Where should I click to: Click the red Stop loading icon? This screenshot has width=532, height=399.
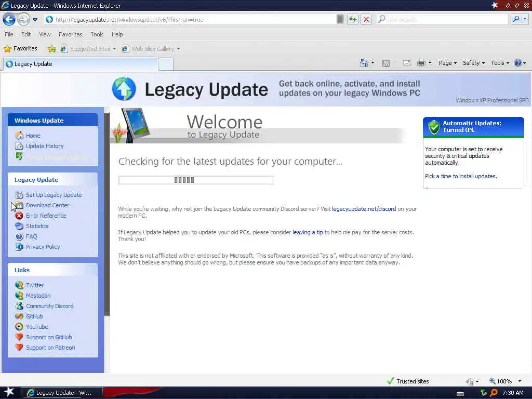point(366,19)
